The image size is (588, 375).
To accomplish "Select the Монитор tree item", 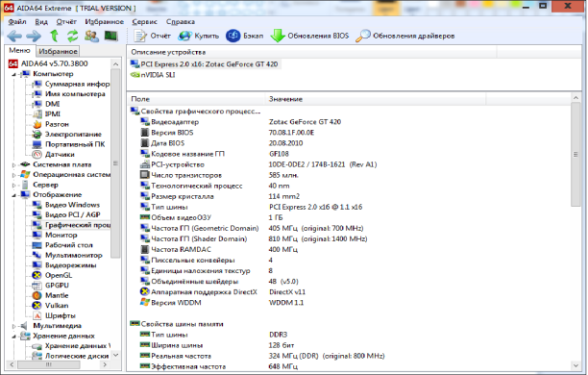I will 61,236.
